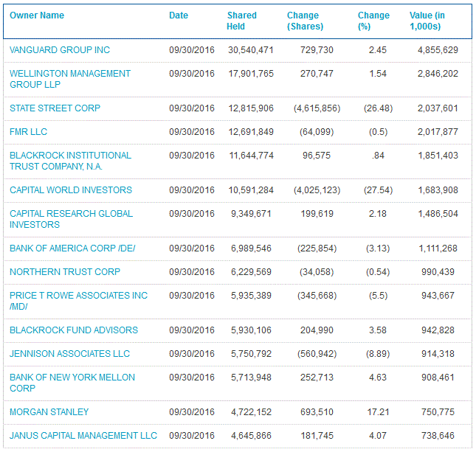This screenshot has width=476, height=452.
Task: Open JANUS CAPITAL MANAGEMENT LLC link
Action: pyautogui.click(x=83, y=436)
